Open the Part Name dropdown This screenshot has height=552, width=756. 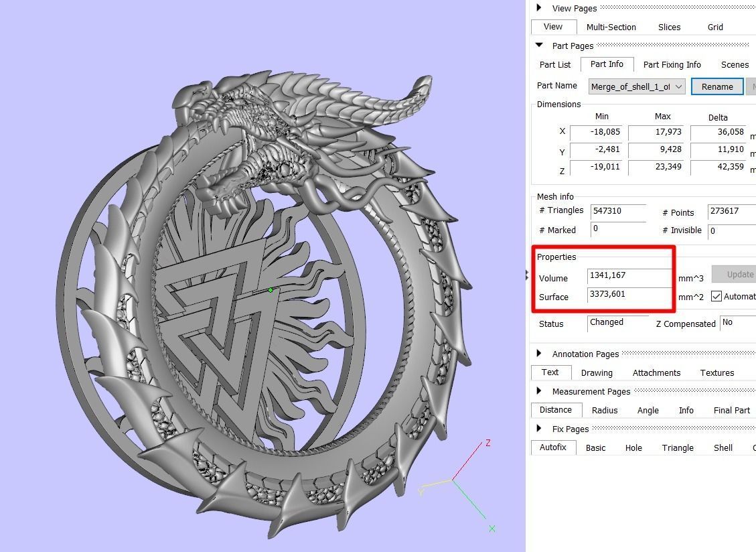[636, 87]
